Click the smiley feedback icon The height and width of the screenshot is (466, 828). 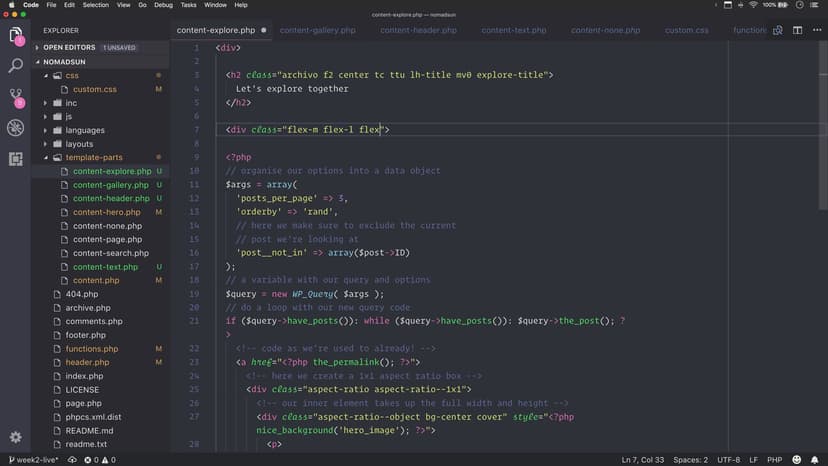tap(799, 459)
